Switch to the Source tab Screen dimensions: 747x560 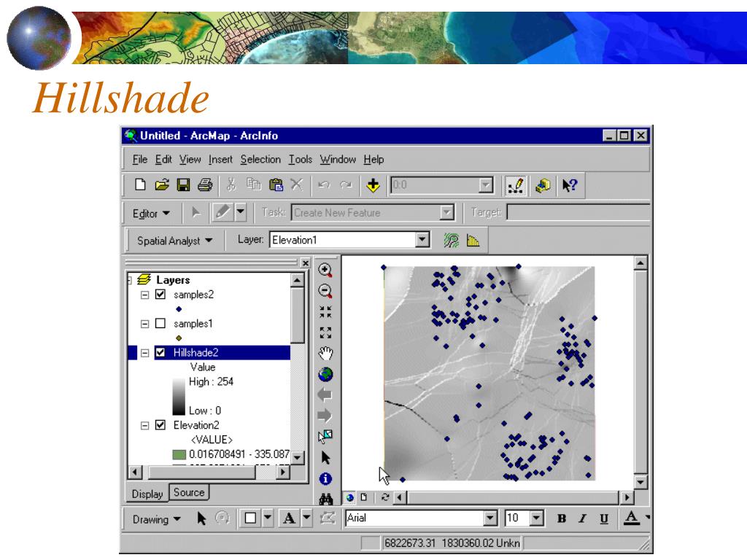click(189, 492)
